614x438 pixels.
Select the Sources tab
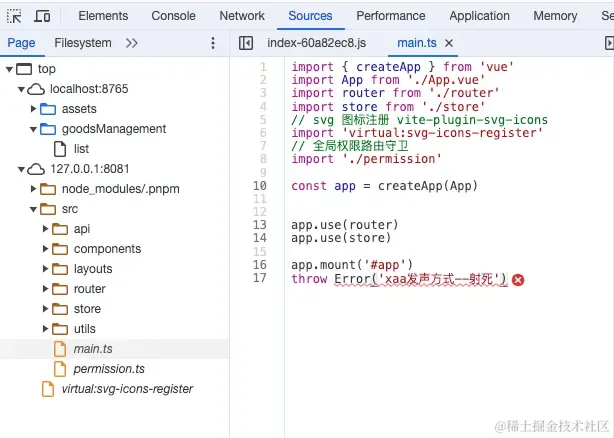(310, 16)
